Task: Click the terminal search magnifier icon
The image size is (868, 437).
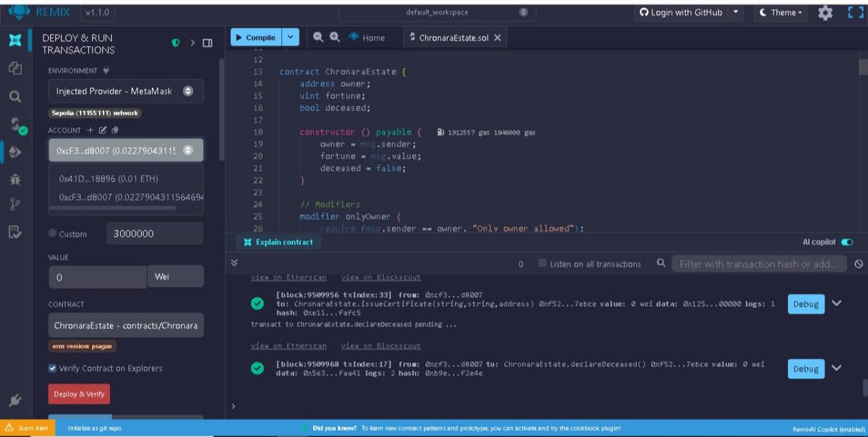Action: click(661, 263)
